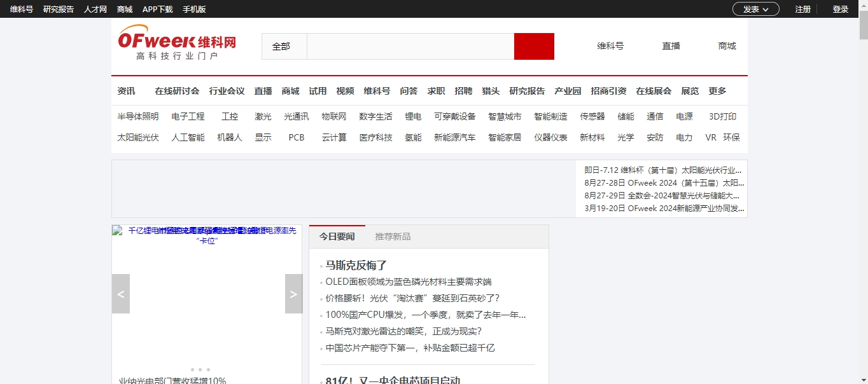Select the 今日要闻 tab
Viewport: 868px width, 384px height.
(x=337, y=237)
